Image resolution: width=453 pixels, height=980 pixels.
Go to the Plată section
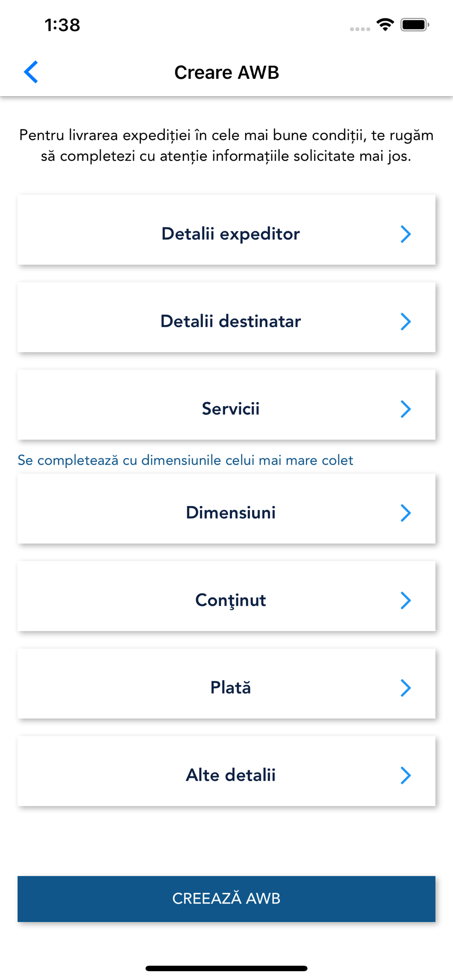pyautogui.click(x=226, y=684)
